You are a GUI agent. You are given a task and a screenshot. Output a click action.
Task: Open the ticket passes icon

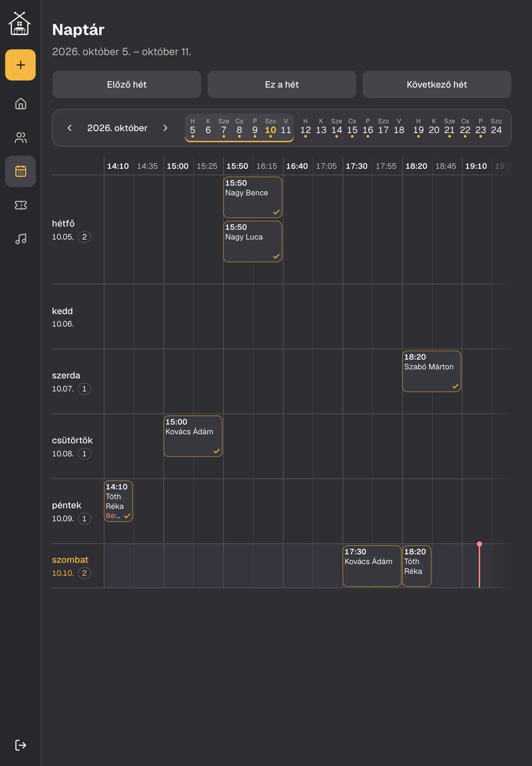[x=20, y=205]
